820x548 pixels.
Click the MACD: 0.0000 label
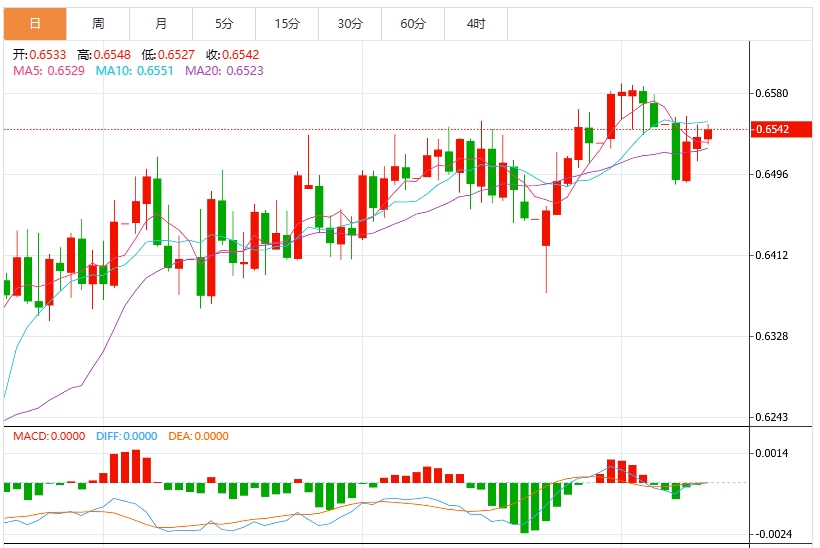coord(49,436)
